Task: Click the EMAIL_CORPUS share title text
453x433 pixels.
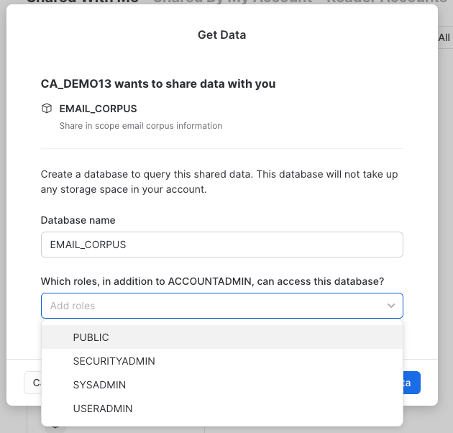Action: (98, 109)
